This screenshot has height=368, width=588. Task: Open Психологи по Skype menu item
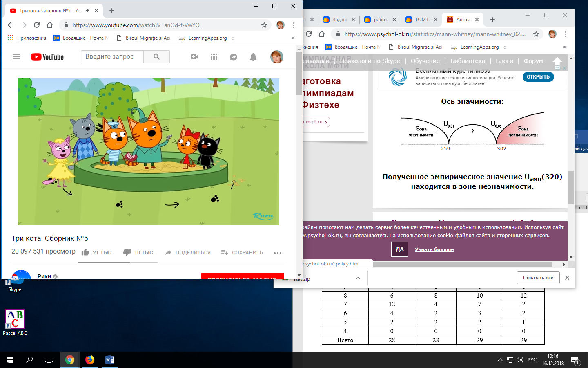(370, 61)
